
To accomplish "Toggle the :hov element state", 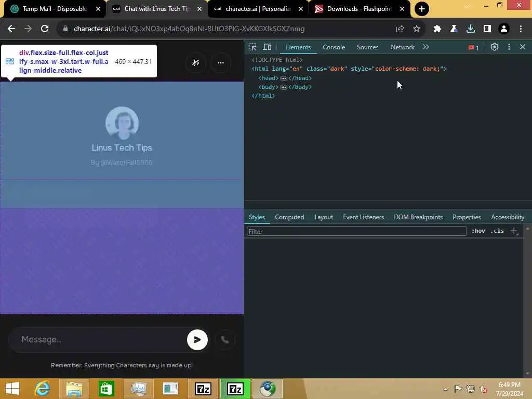I will click(x=478, y=231).
